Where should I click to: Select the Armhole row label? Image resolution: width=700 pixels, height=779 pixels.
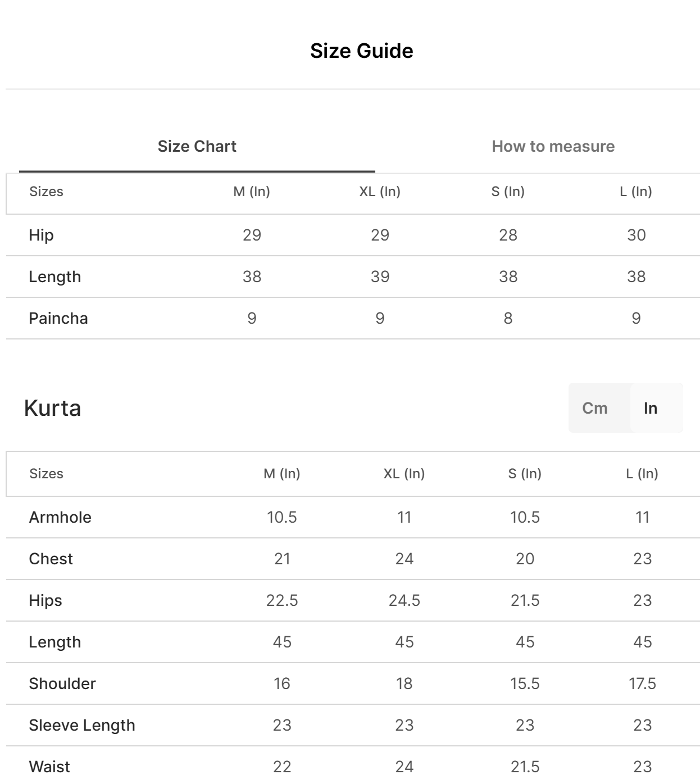click(x=60, y=517)
